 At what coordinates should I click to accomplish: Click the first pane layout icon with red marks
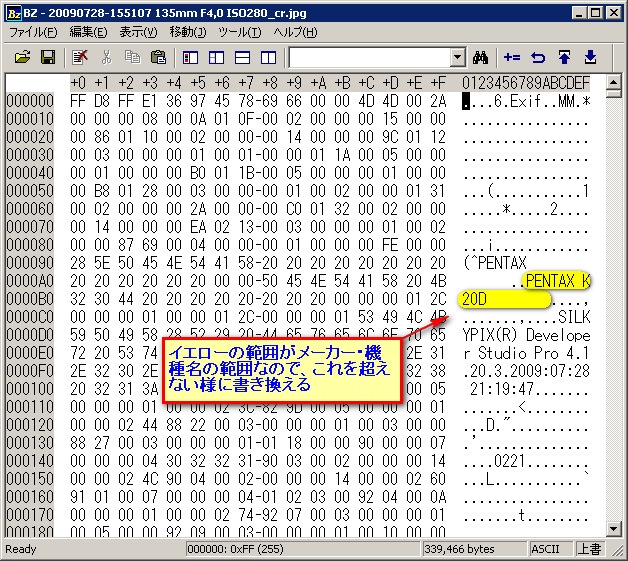coord(190,58)
